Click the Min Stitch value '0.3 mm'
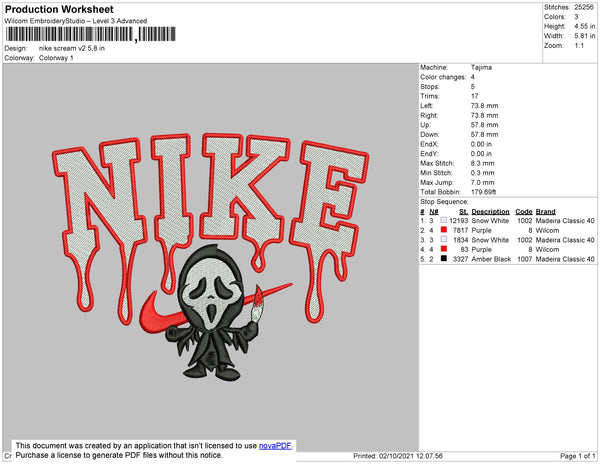Screen dimensions: 600x464 point(483,173)
